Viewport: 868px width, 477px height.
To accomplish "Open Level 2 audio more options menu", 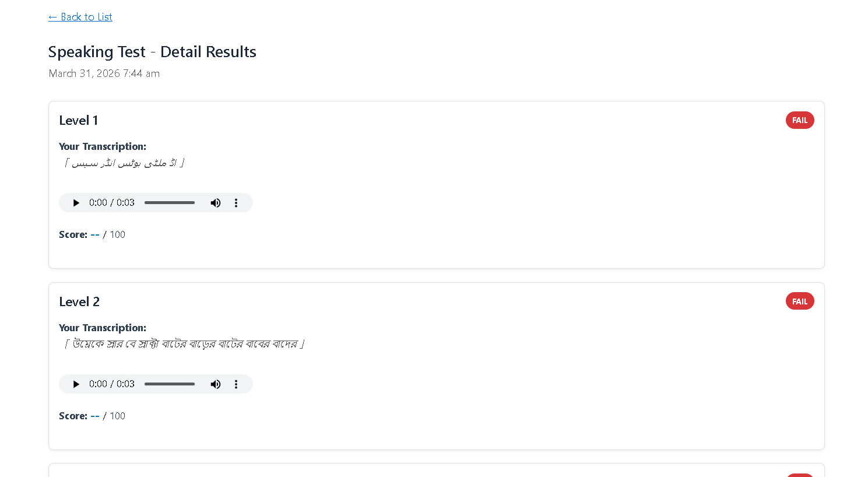I will coord(236,384).
